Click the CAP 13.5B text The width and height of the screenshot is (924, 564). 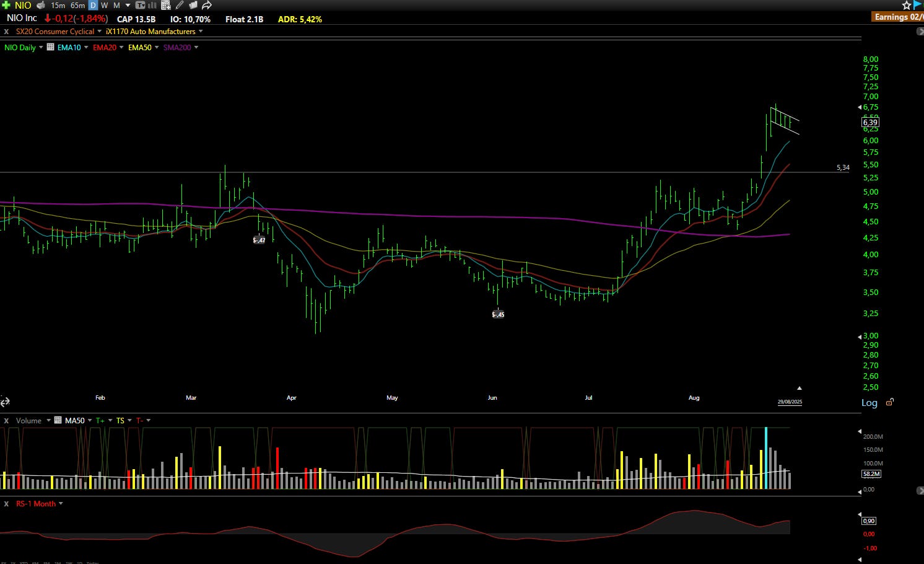[x=136, y=19]
